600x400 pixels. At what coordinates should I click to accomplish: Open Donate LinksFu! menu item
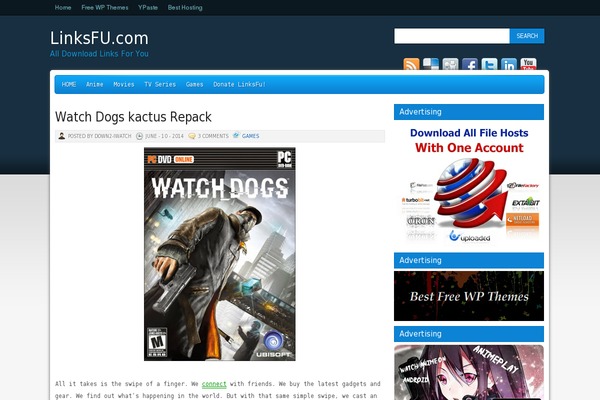click(x=240, y=84)
